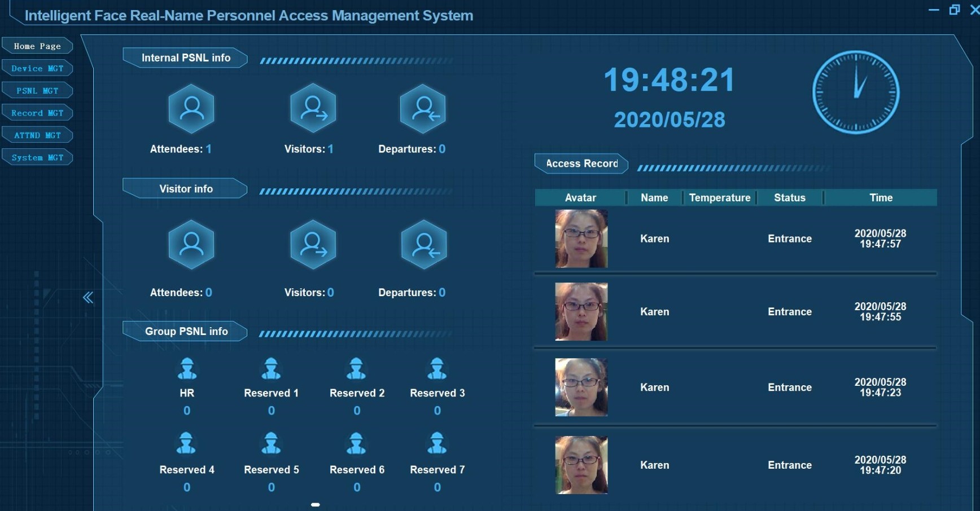Click the HR group person icon

[187, 369]
